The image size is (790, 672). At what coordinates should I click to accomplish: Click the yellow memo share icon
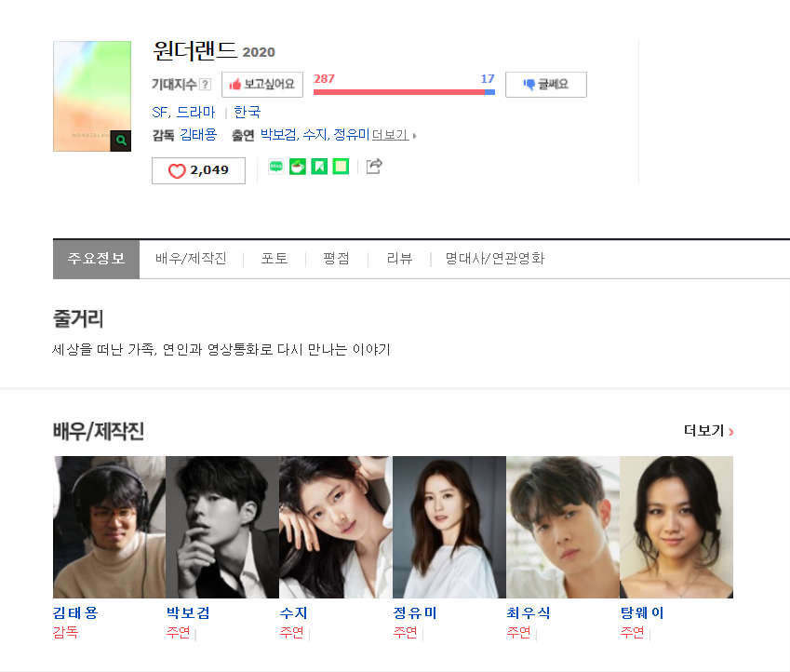[x=341, y=166]
